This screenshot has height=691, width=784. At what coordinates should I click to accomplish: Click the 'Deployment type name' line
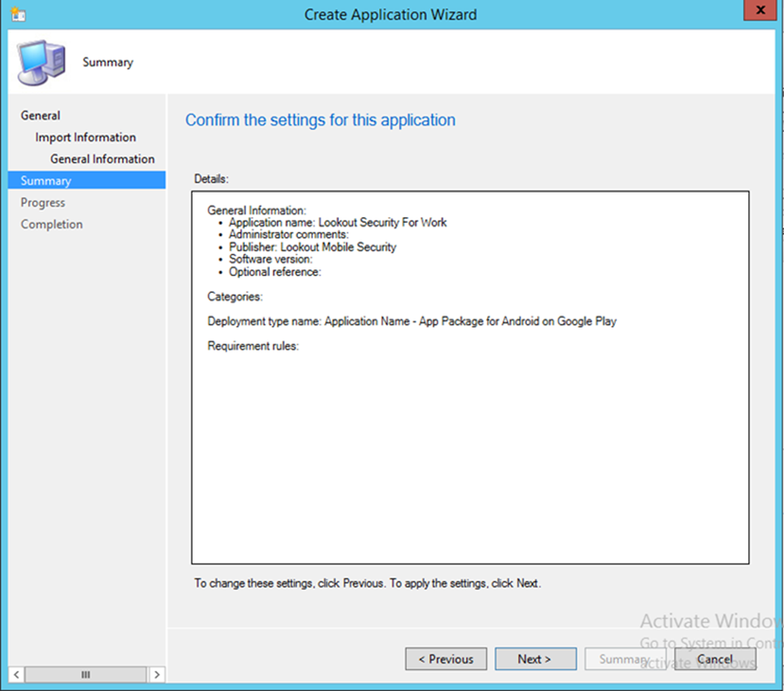click(x=412, y=321)
